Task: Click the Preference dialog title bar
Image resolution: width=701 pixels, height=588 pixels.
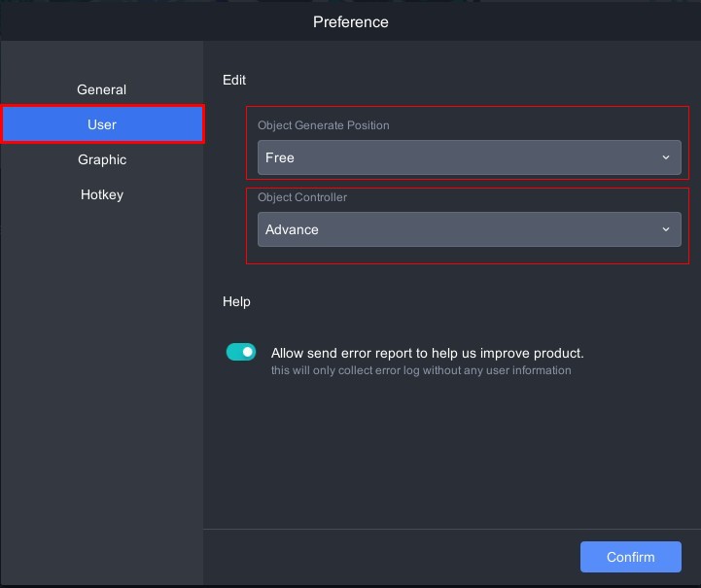Action: tap(350, 21)
